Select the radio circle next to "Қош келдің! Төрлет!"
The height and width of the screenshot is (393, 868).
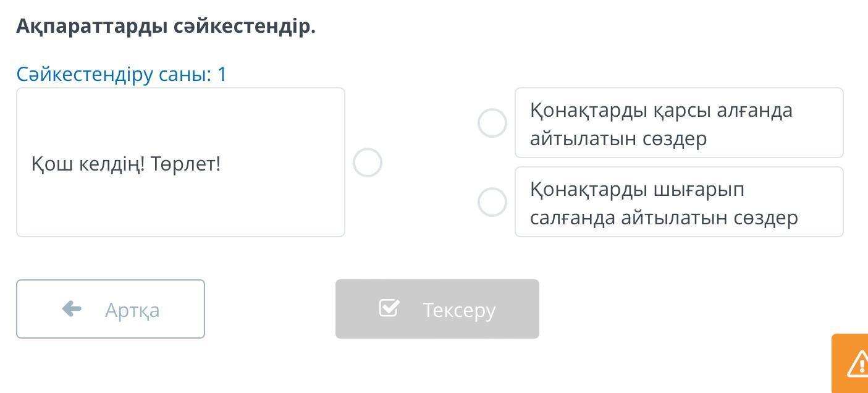tap(368, 163)
